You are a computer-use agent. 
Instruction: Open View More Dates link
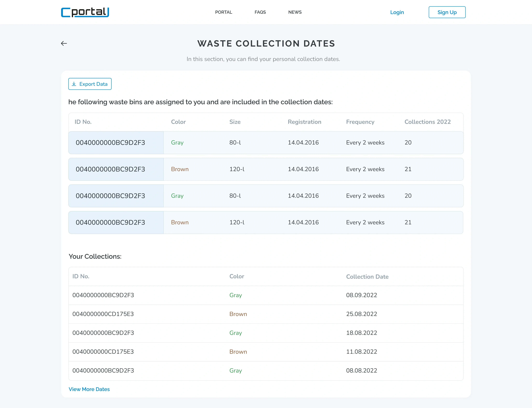pyautogui.click(x=89, y=389)
